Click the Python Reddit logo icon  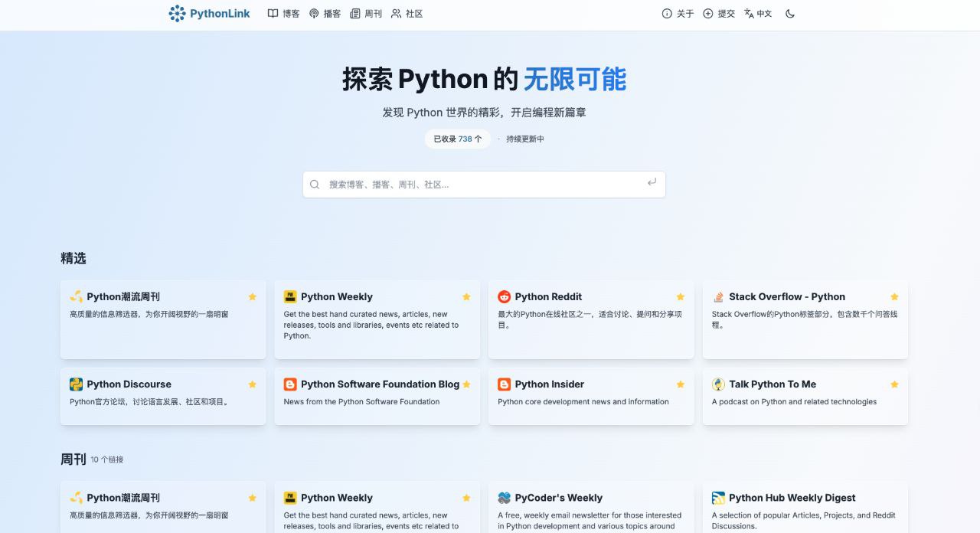click(x=504, y=296)
